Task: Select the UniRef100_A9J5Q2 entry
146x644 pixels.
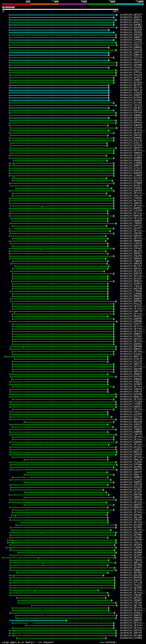Action: [131, 490]
